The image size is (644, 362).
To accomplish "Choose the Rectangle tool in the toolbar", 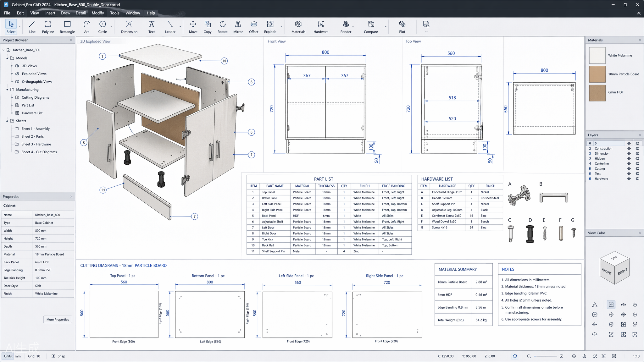I will pyautogui.click(x=67, y=27).
